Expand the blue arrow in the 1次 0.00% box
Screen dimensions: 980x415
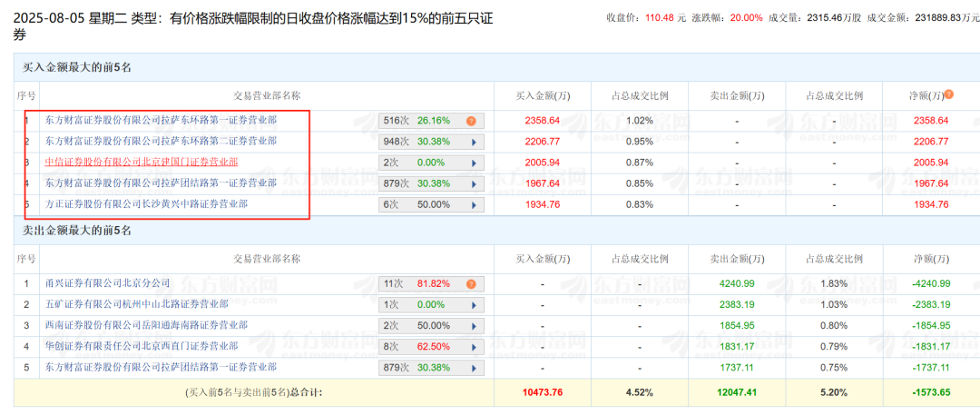(474, 305)
